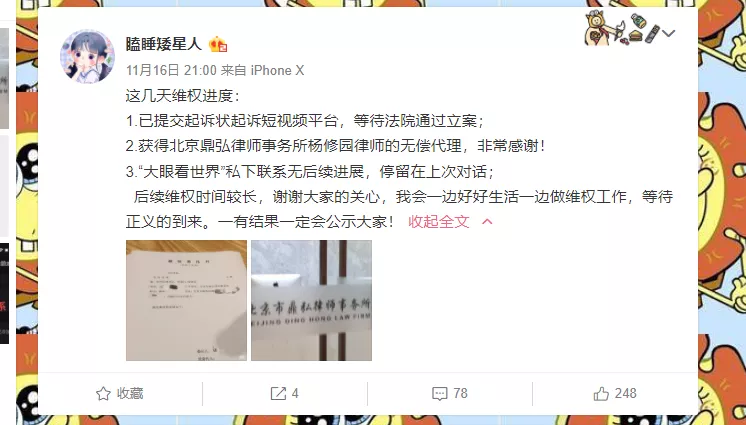Image resolution: width=746 pixels, height=425 pixels.
Task: Click the 收藏 favorite label
Action: point(130,394)
